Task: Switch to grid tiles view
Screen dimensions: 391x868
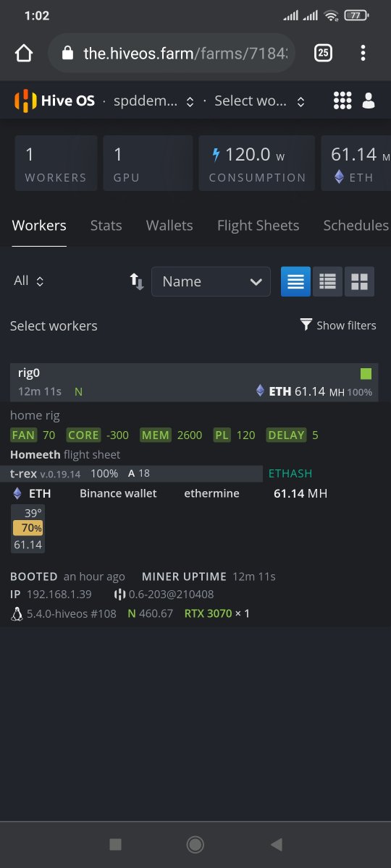Action: pyautogui.click(x=359, y=281)
